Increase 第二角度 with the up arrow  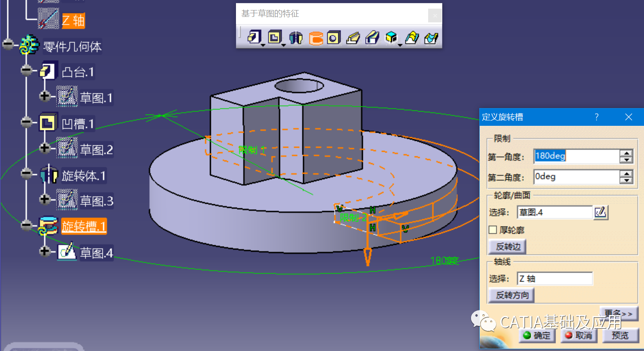pos(627,174)
